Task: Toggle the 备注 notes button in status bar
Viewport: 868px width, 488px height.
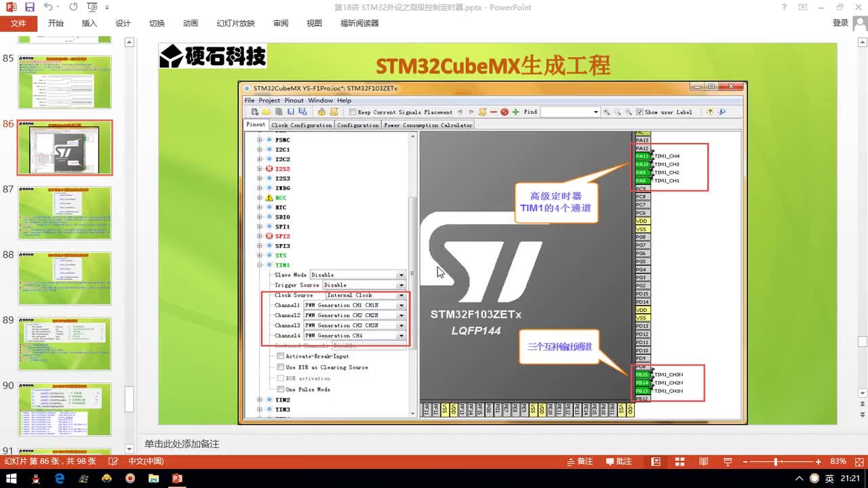Action: (x=580, y=462)
